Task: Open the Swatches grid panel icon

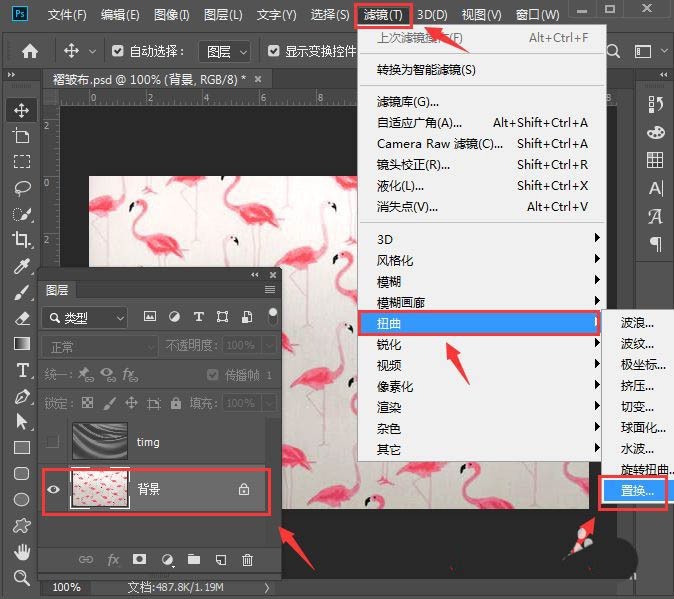Action: (655, 160)
